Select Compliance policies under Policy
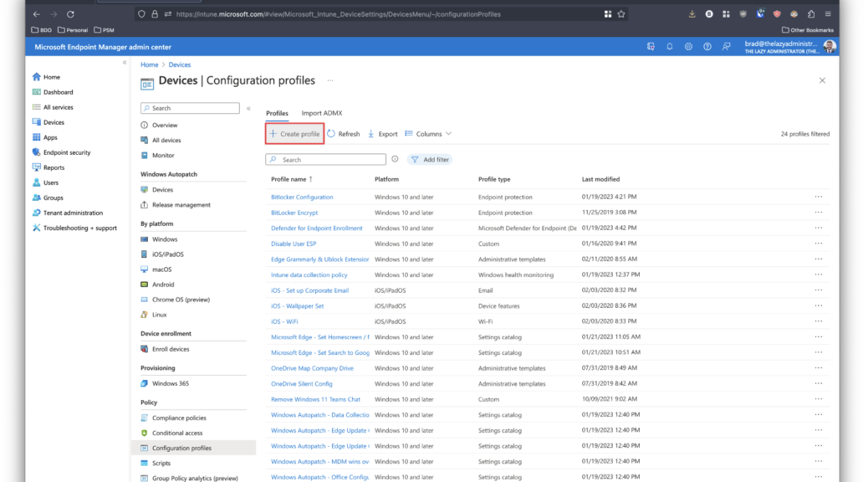The width and height of the screenshot is (868, 482). pos(179,418)
